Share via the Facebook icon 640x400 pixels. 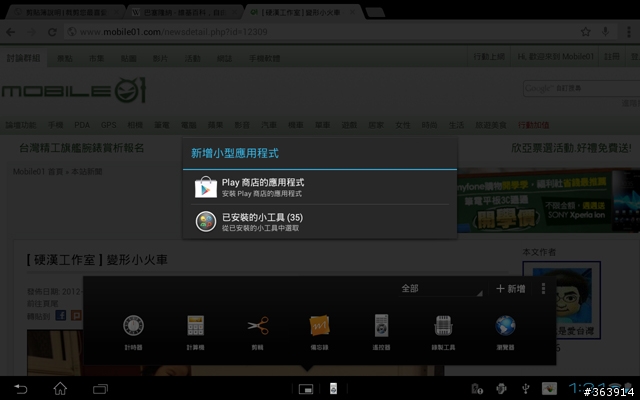click(x=61, y=315)
